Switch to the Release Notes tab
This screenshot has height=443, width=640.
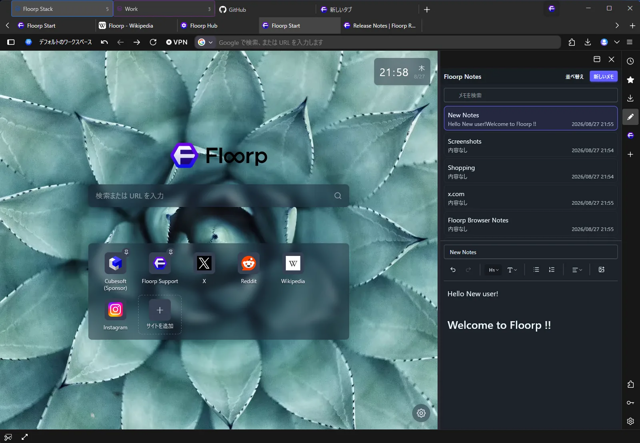tap(381, 25)
